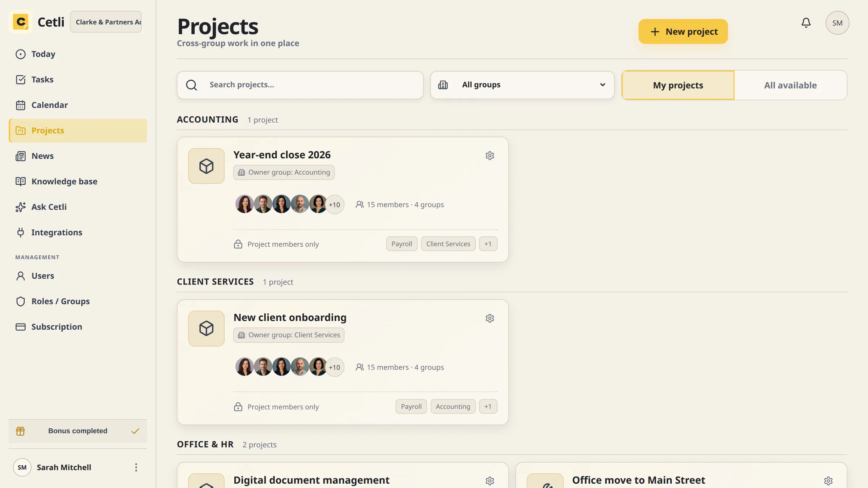Open settings gear for Office move to Main Street
This screenshot has width=868, height=488.
coord(828,480)
